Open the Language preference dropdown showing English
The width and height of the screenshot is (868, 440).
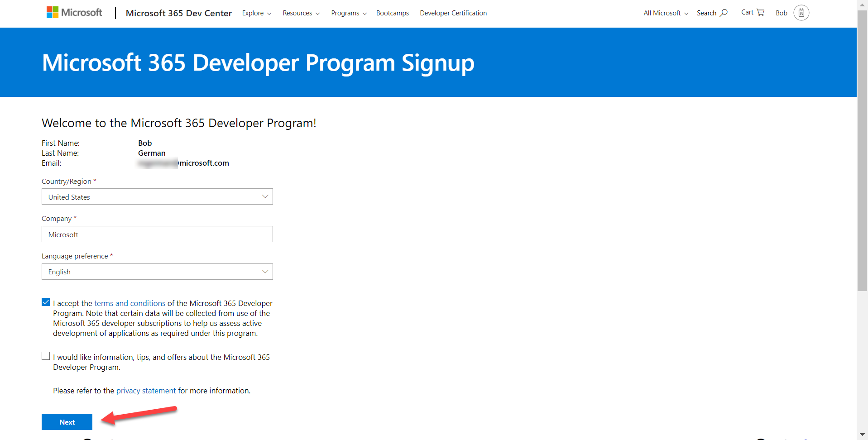pos(157,272)
